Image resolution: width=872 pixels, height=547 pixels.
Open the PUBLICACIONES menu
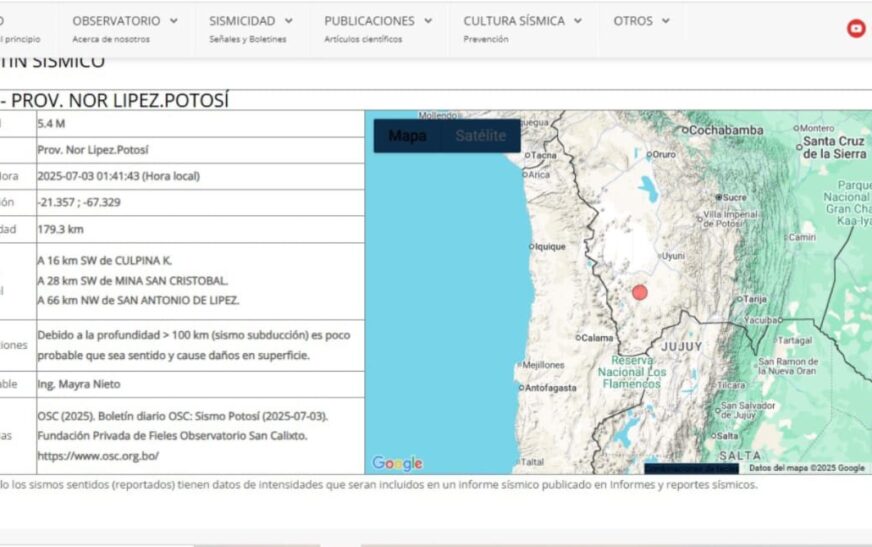(369, 21)
